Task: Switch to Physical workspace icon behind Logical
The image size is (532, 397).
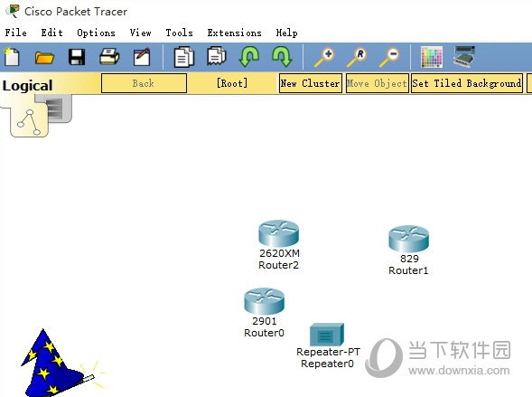Action: [59, 109]
